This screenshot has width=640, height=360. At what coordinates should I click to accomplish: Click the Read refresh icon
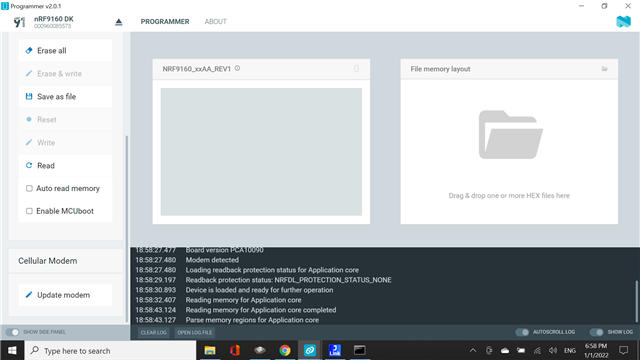pos(29,165)
